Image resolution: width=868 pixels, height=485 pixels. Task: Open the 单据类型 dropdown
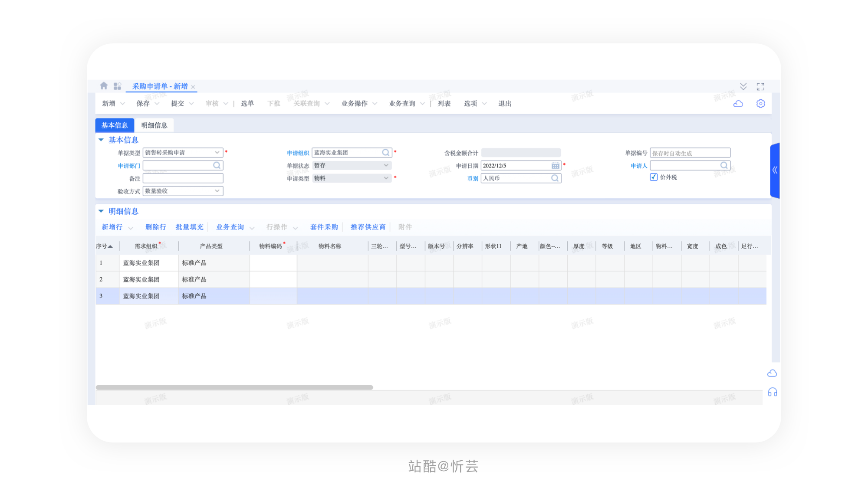click(217, 153)
